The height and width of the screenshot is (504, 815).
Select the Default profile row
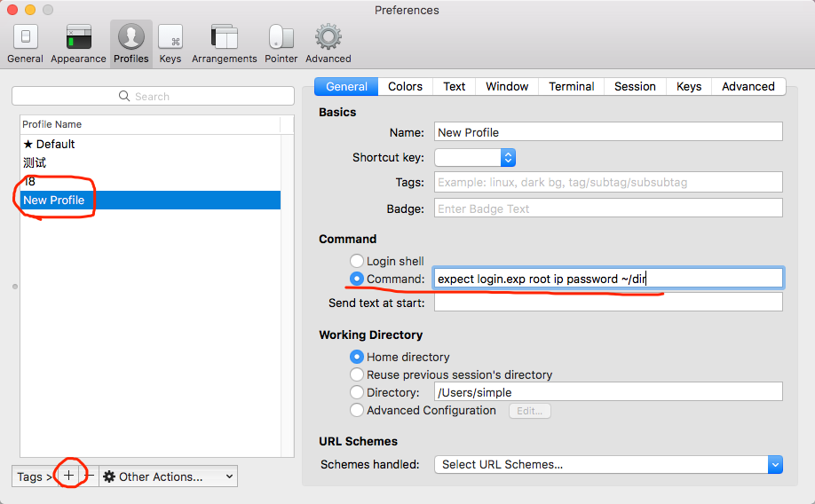click(x=150, y=144)
